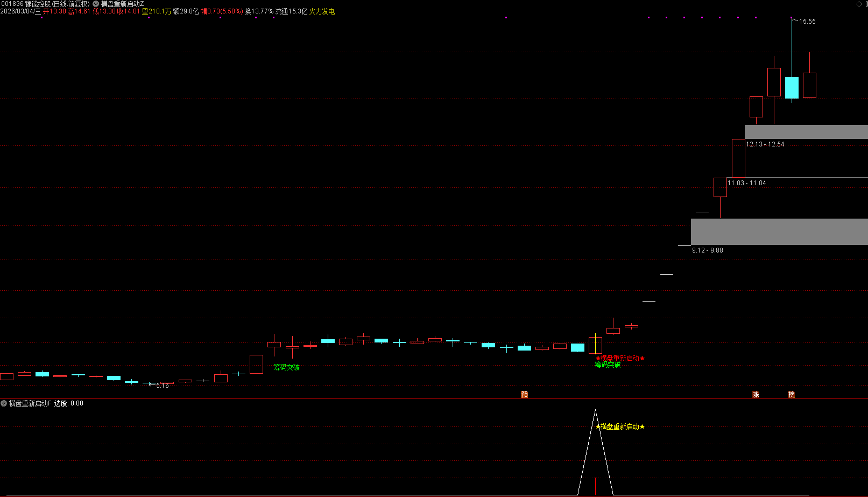Click the yellow ★横盘重新启动★ label in the sub-chart
The height and width of the screenshot is (497, 868).
(x=620, y=426)
